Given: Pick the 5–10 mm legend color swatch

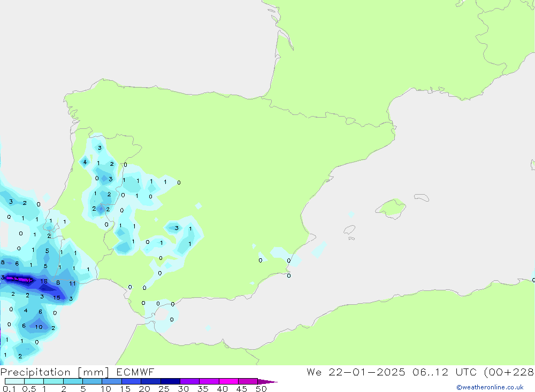Looking at the screenshot, I should coord(92,381).
